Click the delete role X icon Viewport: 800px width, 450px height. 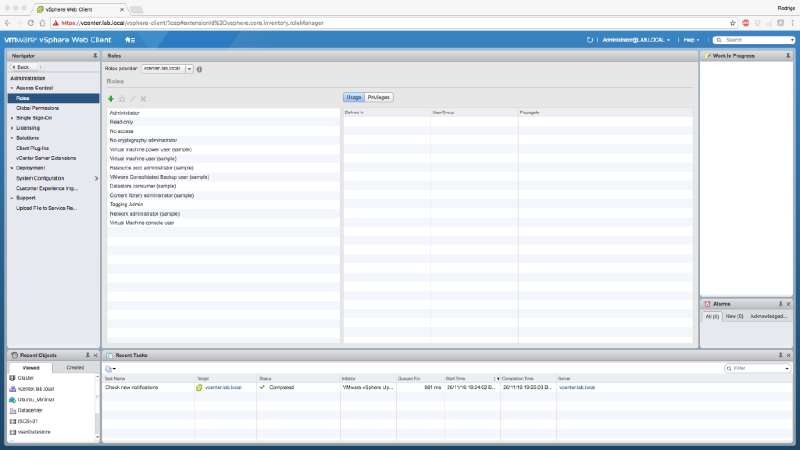(x=144, y=98)
